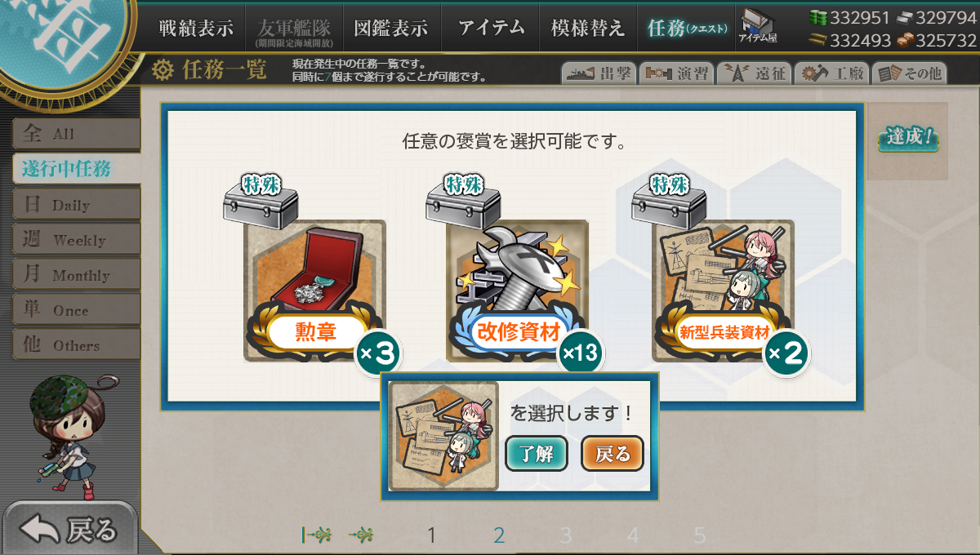
Task: Filter quests by 演習 exercise category
Action: pos(675,73)
